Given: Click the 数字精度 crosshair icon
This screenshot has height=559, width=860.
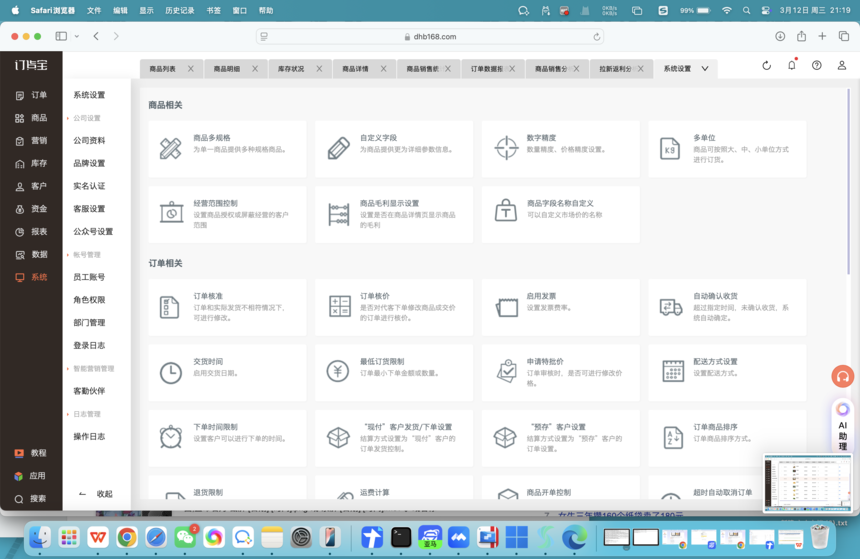Looking at the screenshot, I should [x=506, y=148].
